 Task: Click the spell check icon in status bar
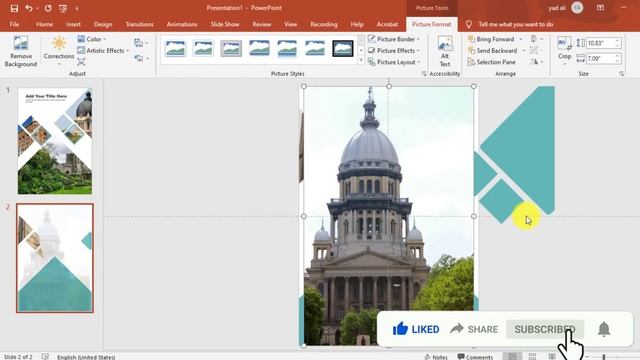pyautogui.click(x=45, y=357)
